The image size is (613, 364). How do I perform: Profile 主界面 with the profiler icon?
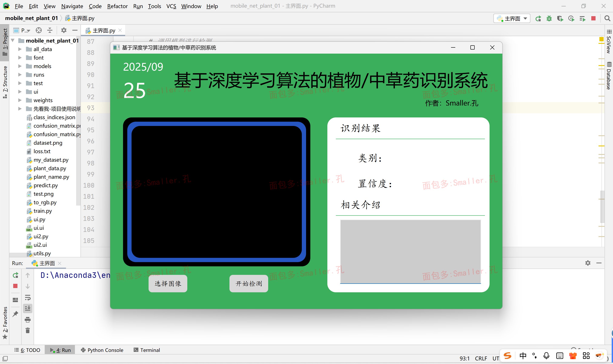[571, 18]
